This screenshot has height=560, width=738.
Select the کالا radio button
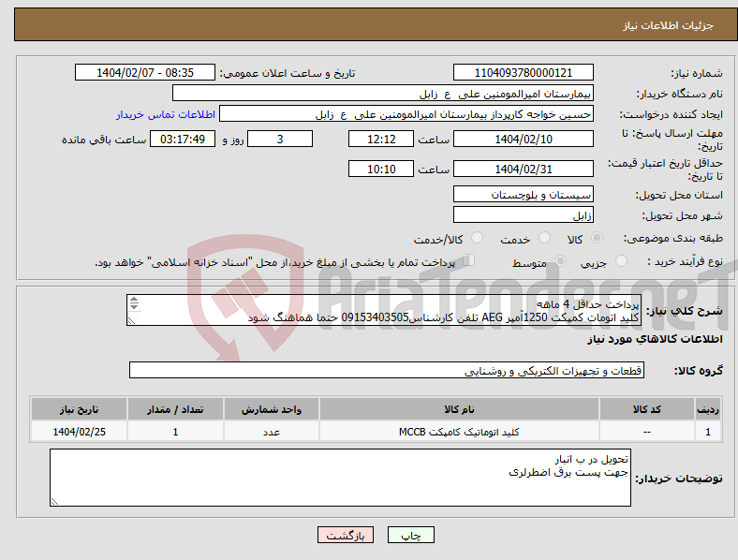[x=597, y=238]
